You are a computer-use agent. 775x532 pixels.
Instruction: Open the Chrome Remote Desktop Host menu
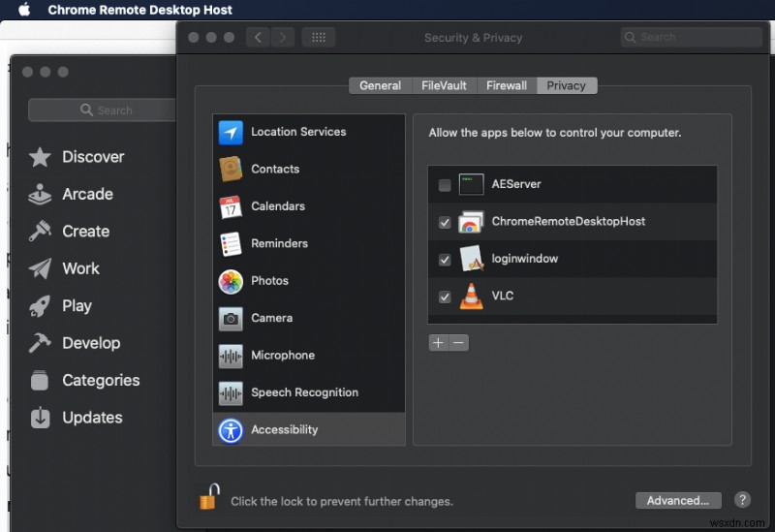139,10
